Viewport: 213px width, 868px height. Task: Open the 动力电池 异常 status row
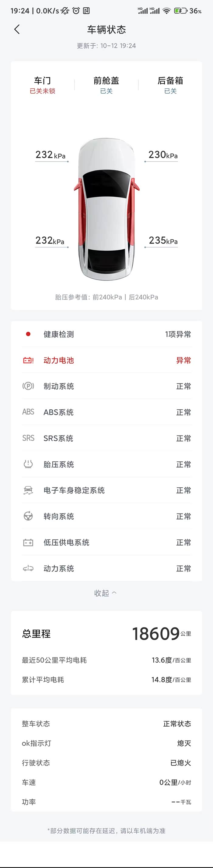(x=106, y=361)
